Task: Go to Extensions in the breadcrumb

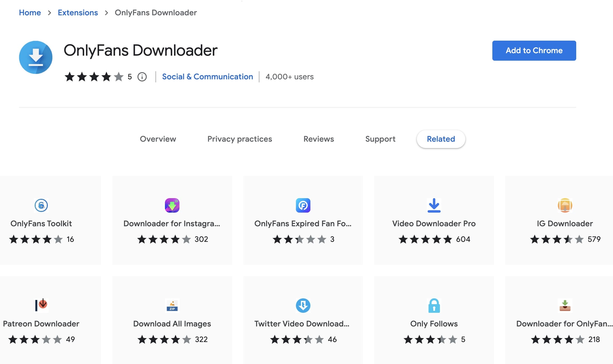Action: [78, 13]
